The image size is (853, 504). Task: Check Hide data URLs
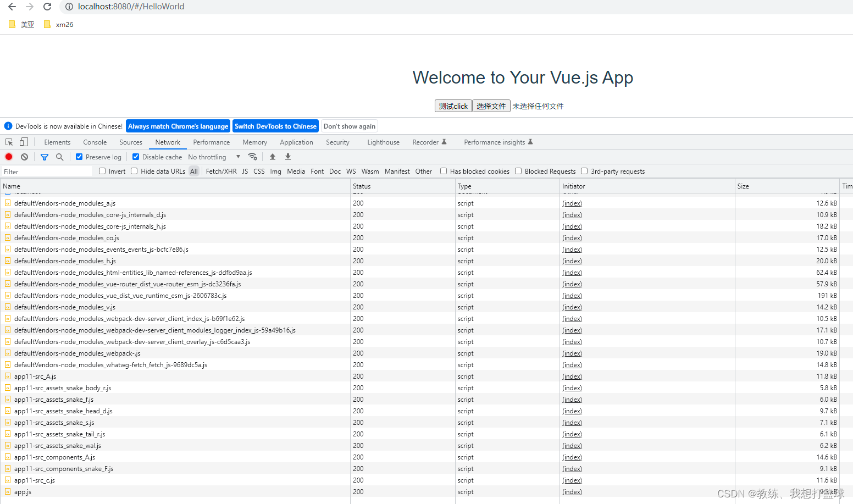(x=134, y=171)
